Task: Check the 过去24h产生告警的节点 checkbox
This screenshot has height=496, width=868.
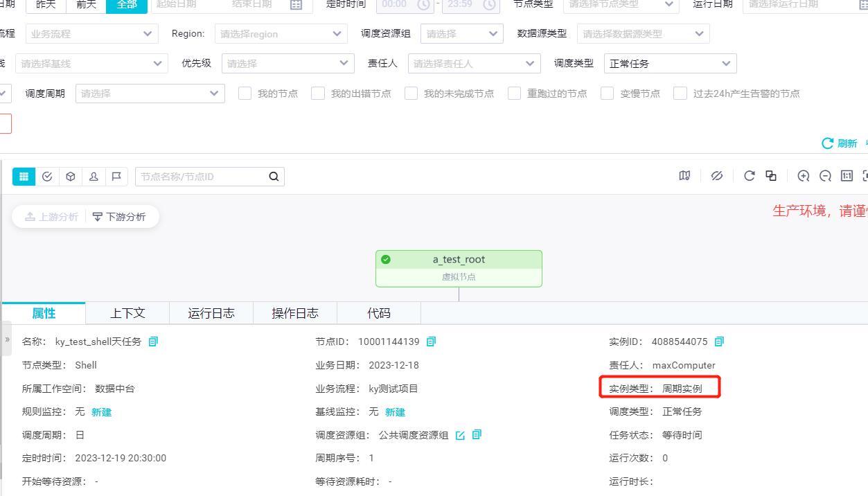Action: [x=680, y=93]
